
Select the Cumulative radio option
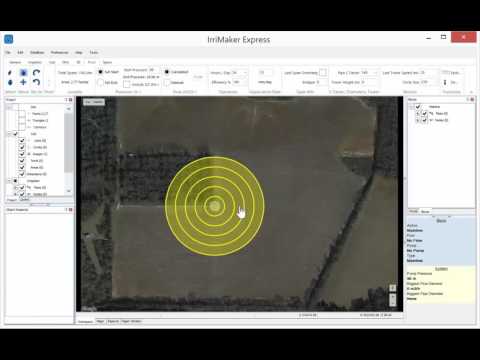point(167,72)
